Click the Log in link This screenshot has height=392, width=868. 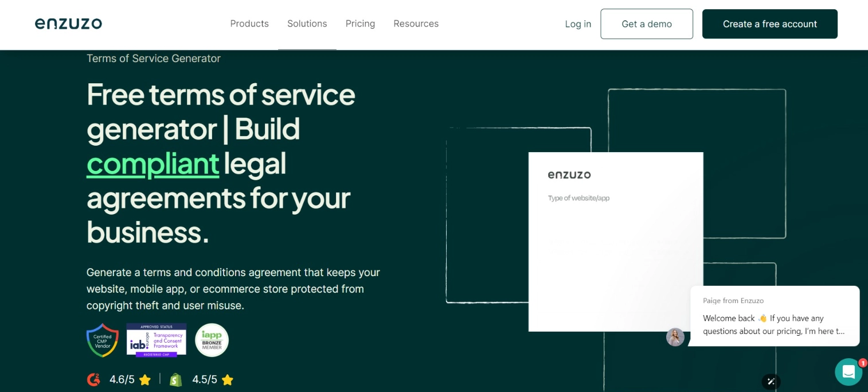coord(578,24)
